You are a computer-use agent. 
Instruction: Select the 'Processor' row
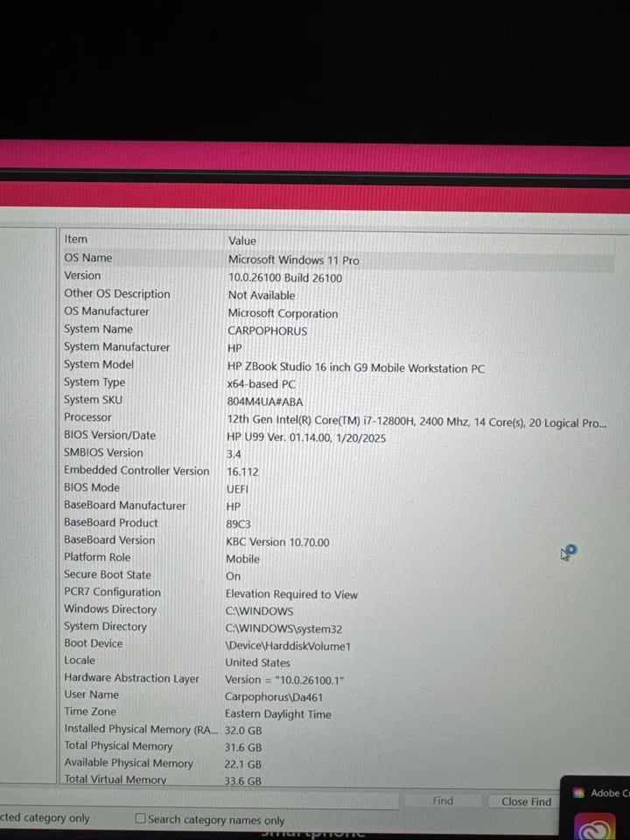point(87,416)
